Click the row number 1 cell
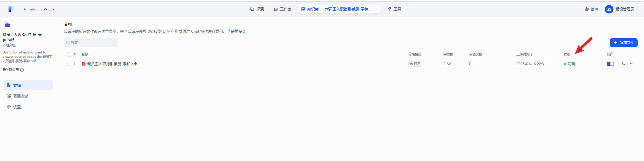Image resolution: width=644 pixels, height=161 pixels. 75,64
